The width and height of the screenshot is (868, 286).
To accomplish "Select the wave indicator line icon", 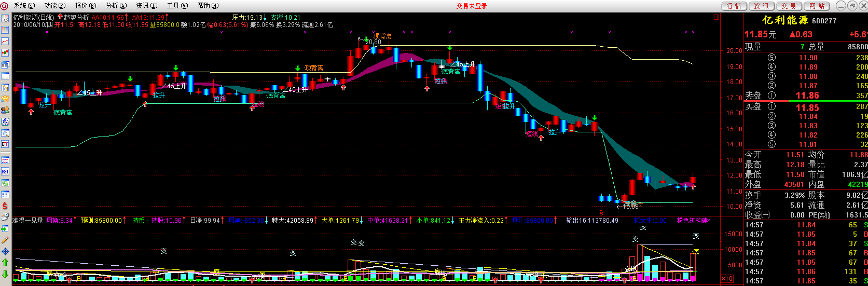I will pos(5,160).
